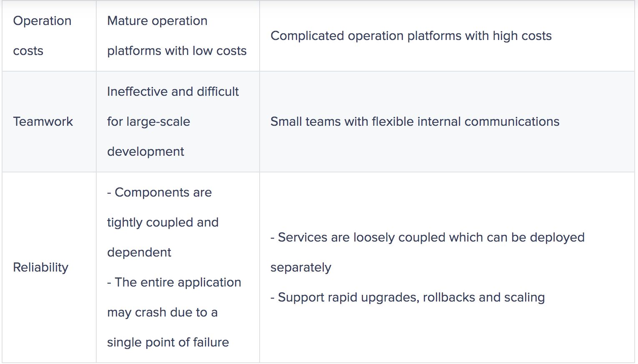
Task: Click 'Support rapid upgrades, rollbacks and scaling'
Action: tap(411, 297)
